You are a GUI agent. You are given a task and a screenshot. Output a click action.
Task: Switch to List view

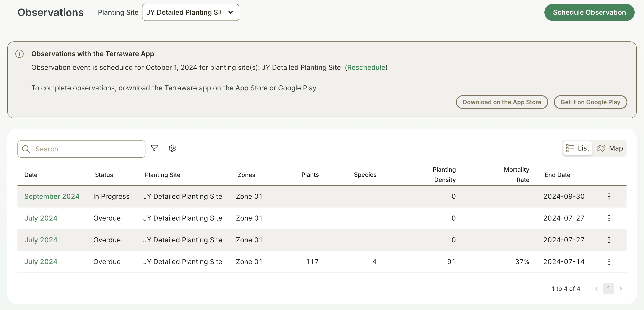pyautogui.click(x=577, y=148)
